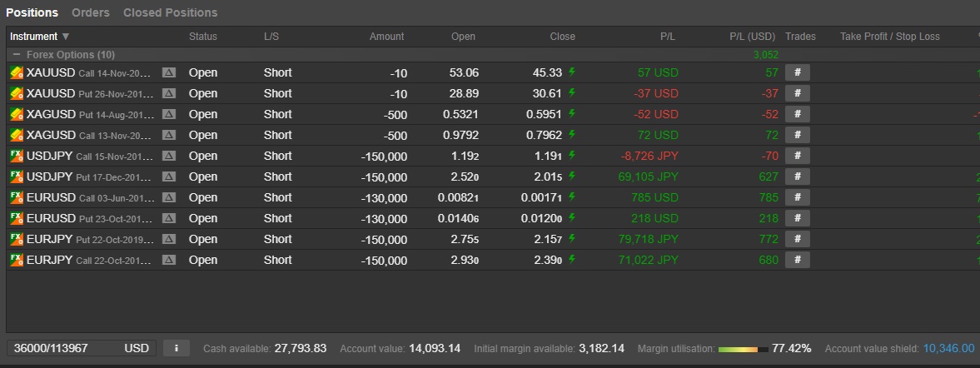Click the margin utilisation bar

click(x=744, y=349)
